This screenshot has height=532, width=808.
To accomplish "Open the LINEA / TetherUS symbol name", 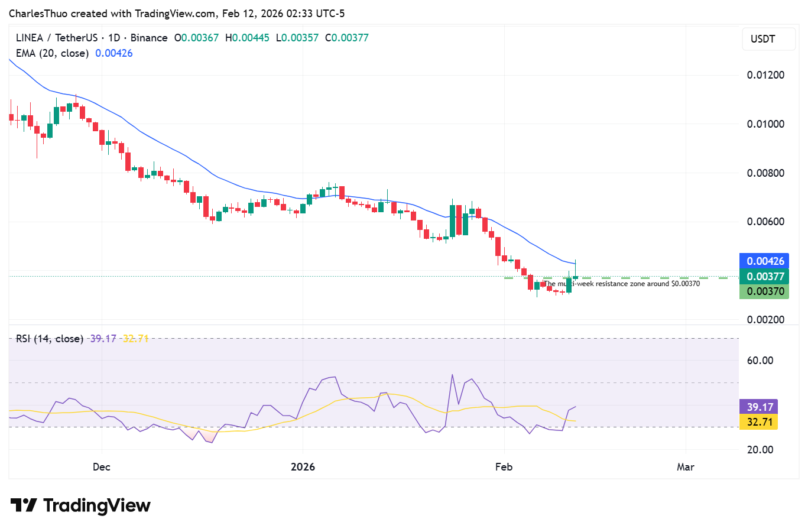I will 59,37.
